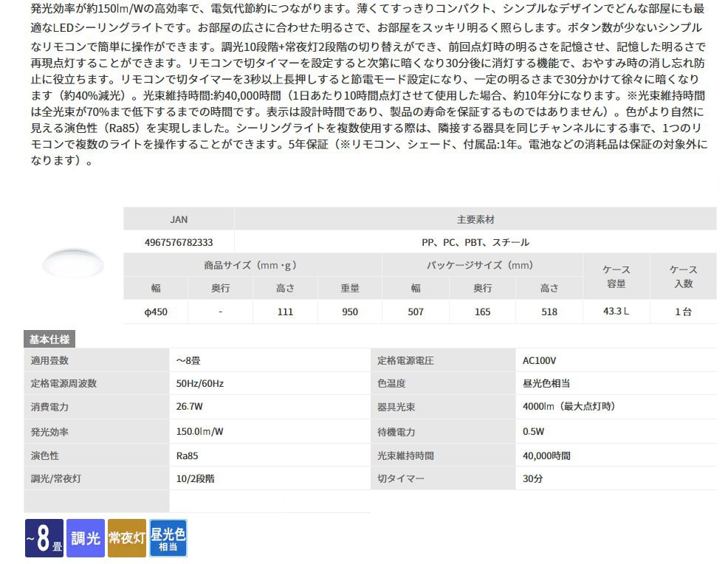Select the AC100V voltage value
728x564 pixels.
click(539, 361)
